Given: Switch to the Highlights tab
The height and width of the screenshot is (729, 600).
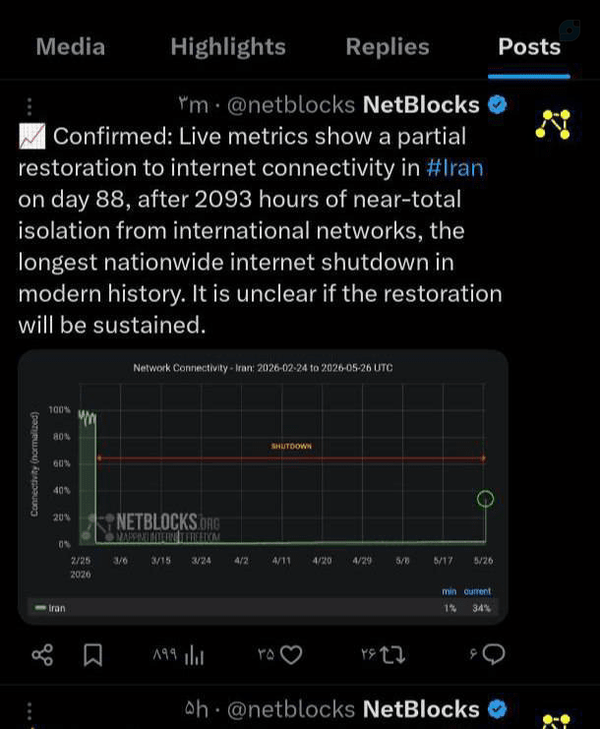Looking at the screenshot, I should (x=228, y=46).
